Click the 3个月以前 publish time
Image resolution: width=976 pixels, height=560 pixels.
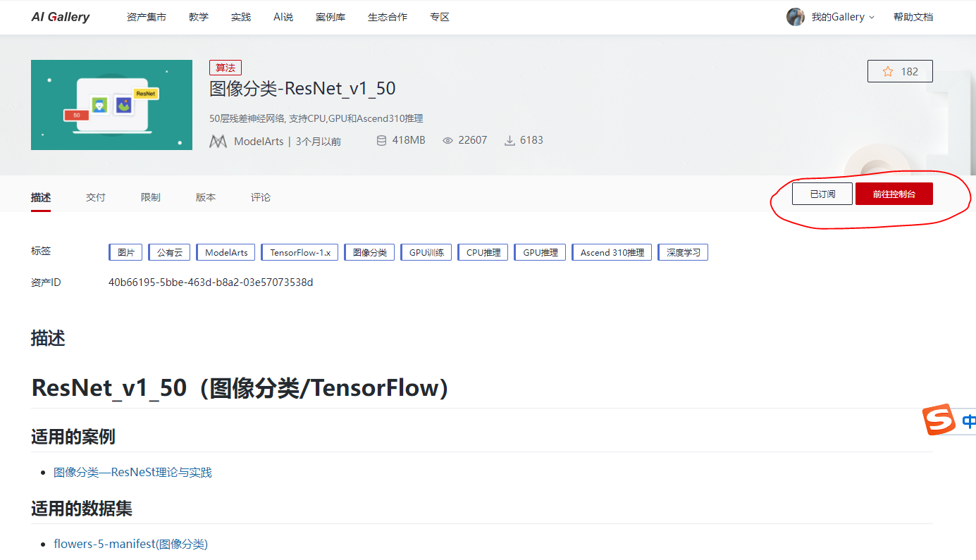319,141
